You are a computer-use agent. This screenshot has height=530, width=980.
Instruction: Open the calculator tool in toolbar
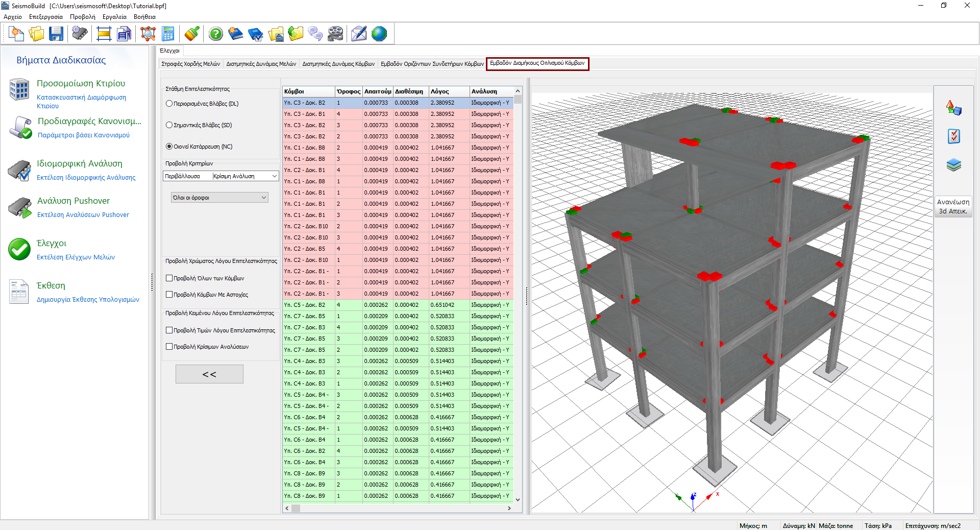coord(168,34)
